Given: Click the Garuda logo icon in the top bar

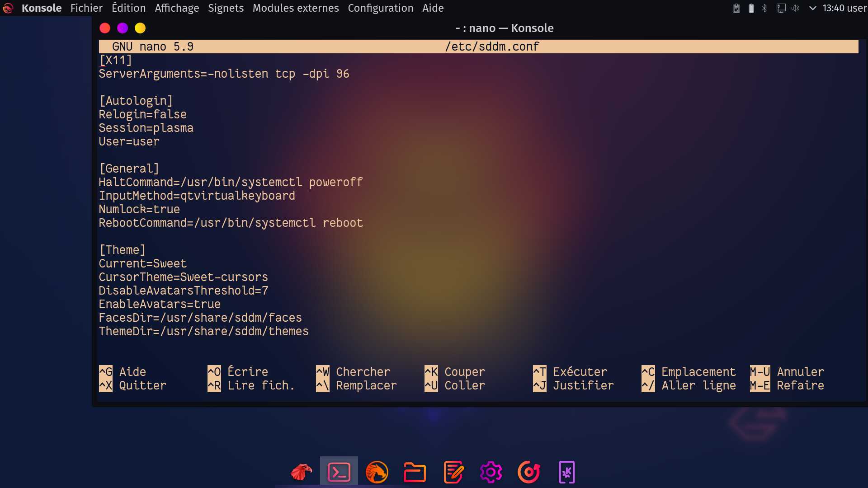Looking at the screenshot, I should [x=8, y=8].
